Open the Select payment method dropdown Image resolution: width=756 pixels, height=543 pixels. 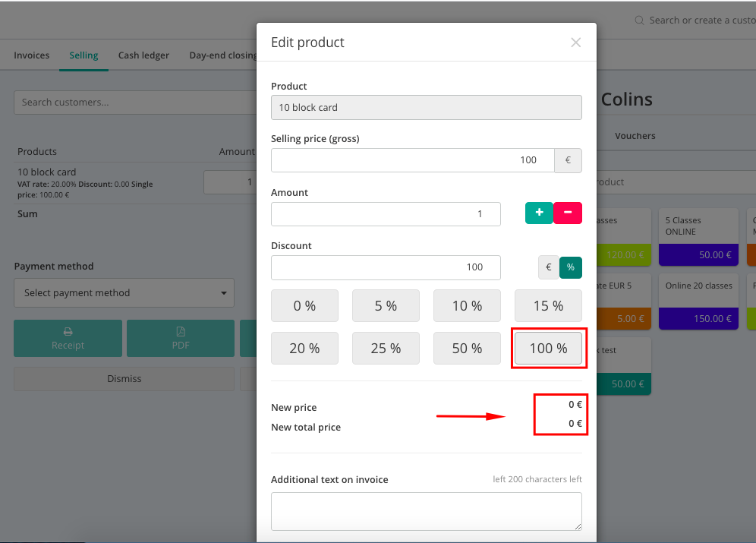tap(124, 292)
